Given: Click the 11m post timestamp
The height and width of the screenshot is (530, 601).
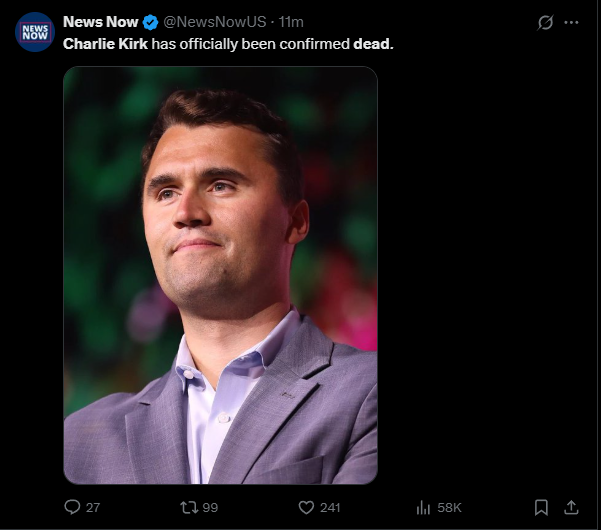Looking at the screenshot, I should (291, 22).
